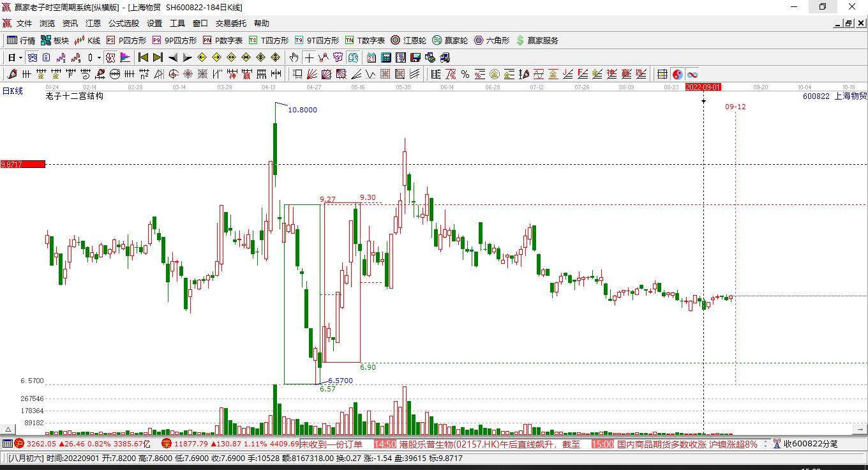Open the 六角形 view
Viewport: 868px width, 470px height.
[491, 40]
